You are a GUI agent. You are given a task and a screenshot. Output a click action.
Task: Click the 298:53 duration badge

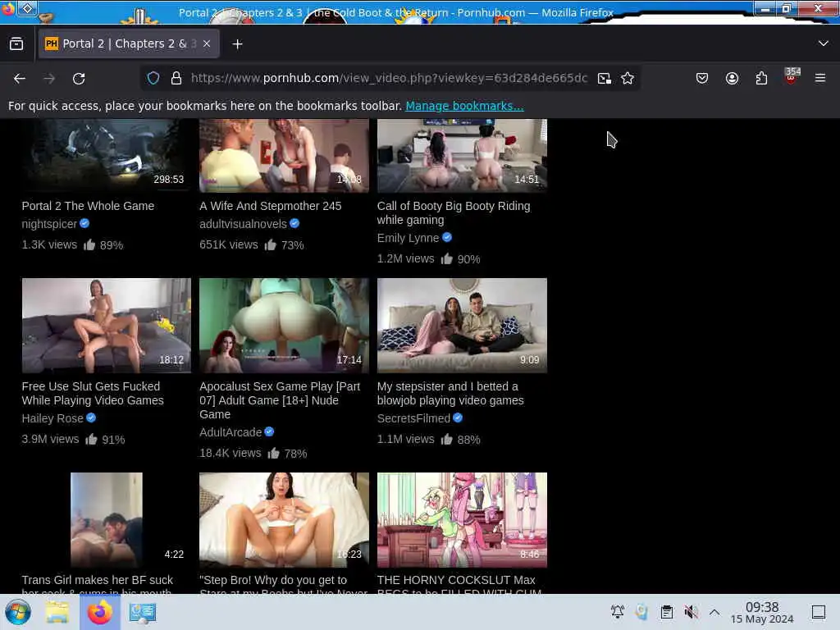tap(169, 180)
